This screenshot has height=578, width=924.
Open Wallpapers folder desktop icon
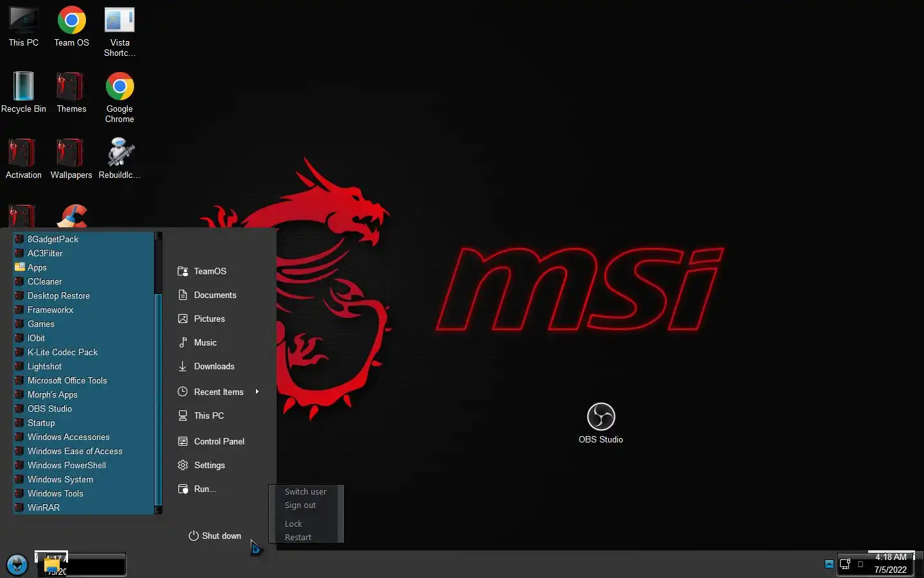click(71, 159)
